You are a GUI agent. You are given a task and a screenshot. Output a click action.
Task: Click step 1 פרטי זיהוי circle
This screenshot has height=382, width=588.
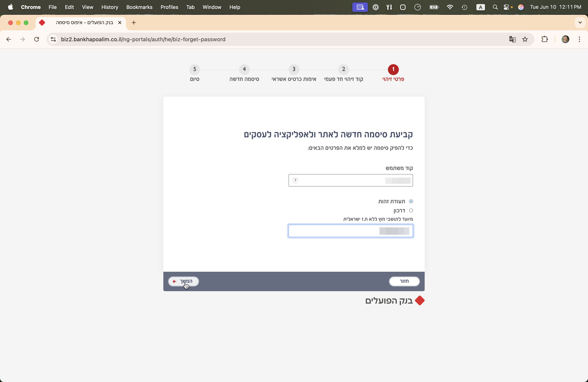tap(393, 69)
